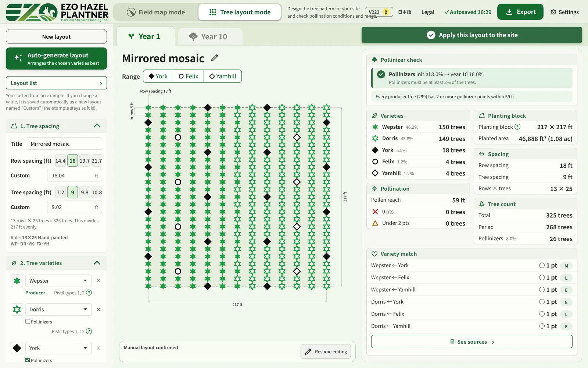Click the help icon beside Pistil types 1, 2

(89, 293)
